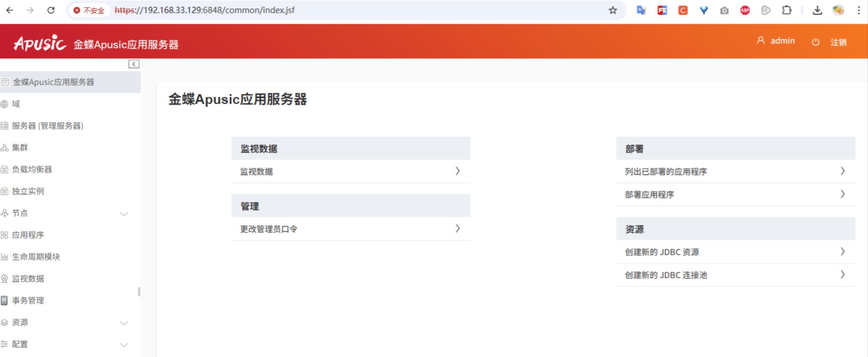
Task: Bookmark page with the star icon
Action: point(613,10)
